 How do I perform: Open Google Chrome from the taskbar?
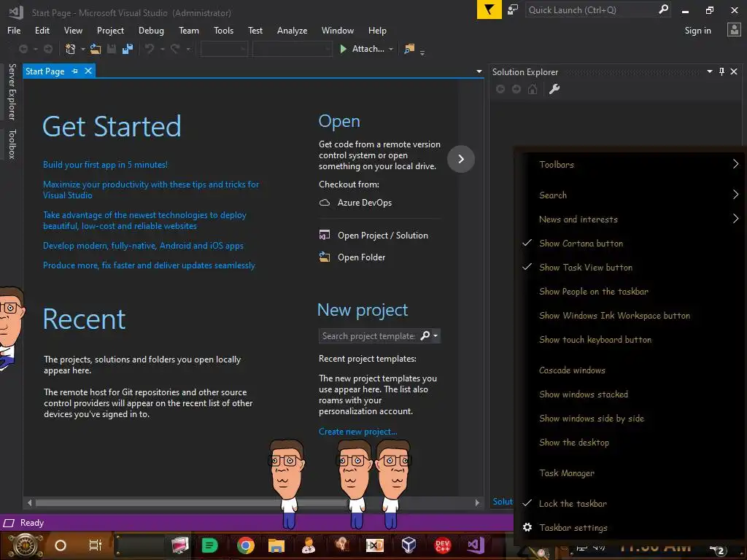point(245,545)
